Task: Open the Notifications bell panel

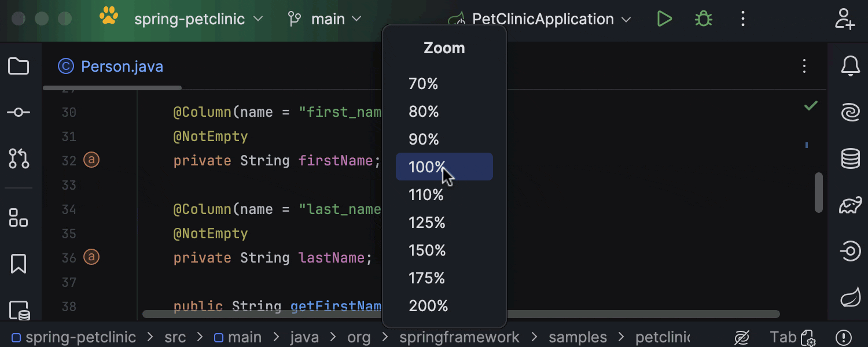Action: [850, 66]
